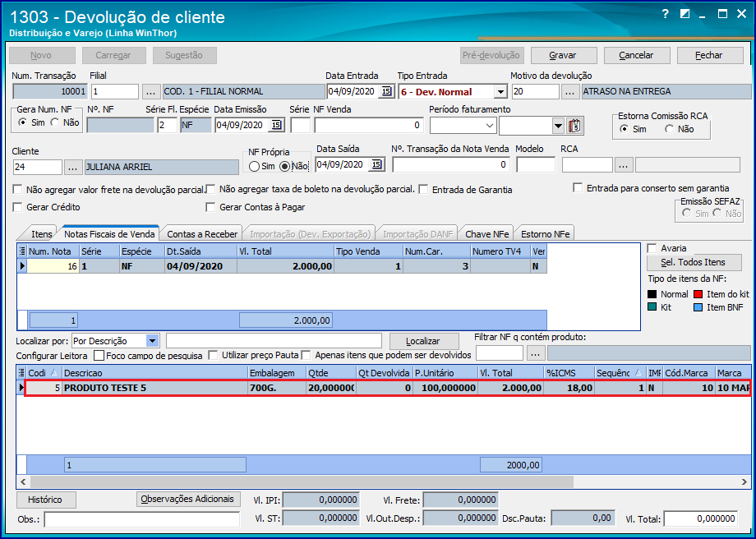Switch to Notas Fiscais de Venda tab
Viewport: 756px width, 539px height.
pos(109,234)
